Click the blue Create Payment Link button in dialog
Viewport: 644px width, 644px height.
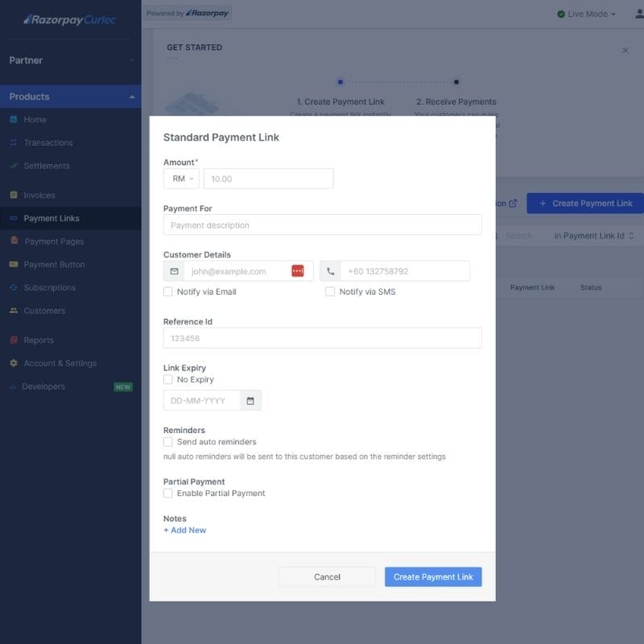(x=433, y=577)
